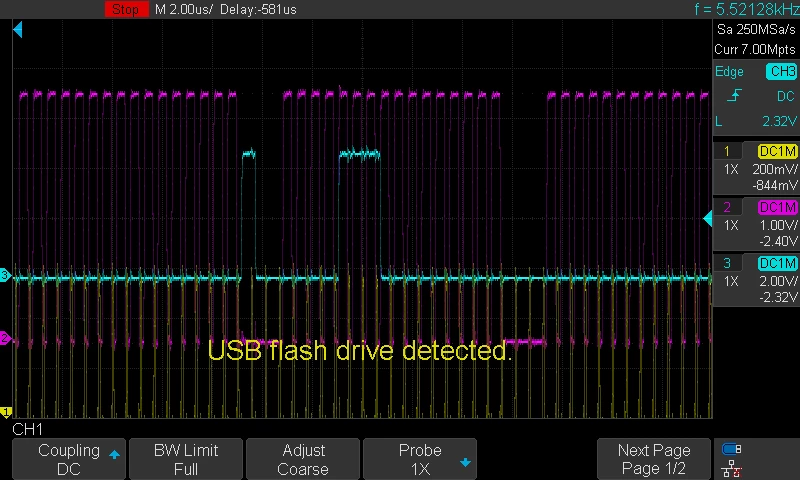
Task: Open the Coupling DC dropdown
Action: coord(69,459)
